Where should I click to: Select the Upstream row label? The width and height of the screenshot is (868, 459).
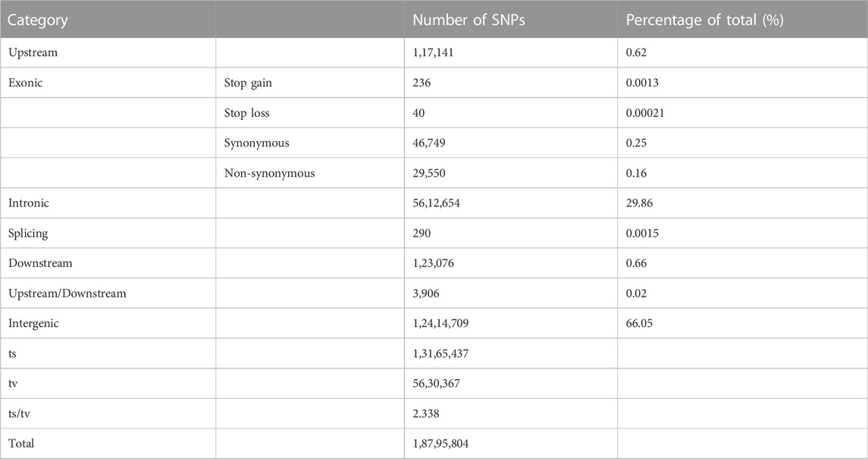pos(33,53)
